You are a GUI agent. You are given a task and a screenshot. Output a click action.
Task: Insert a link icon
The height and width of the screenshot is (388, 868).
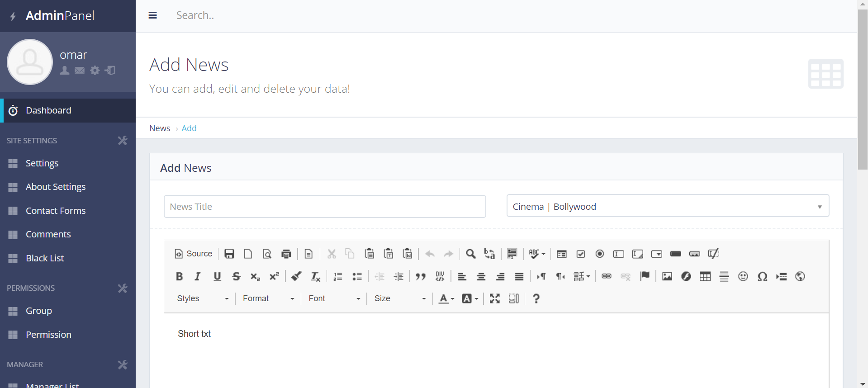tap(607, 276)
